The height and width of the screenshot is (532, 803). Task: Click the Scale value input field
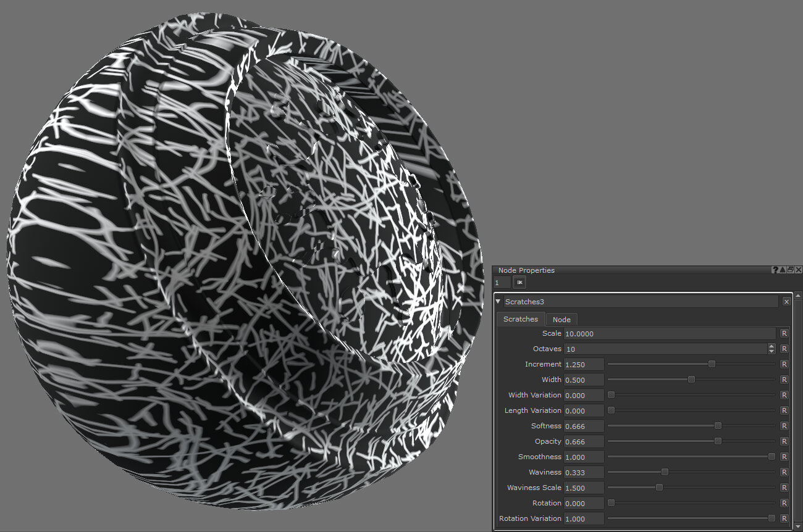pos(669,333)
